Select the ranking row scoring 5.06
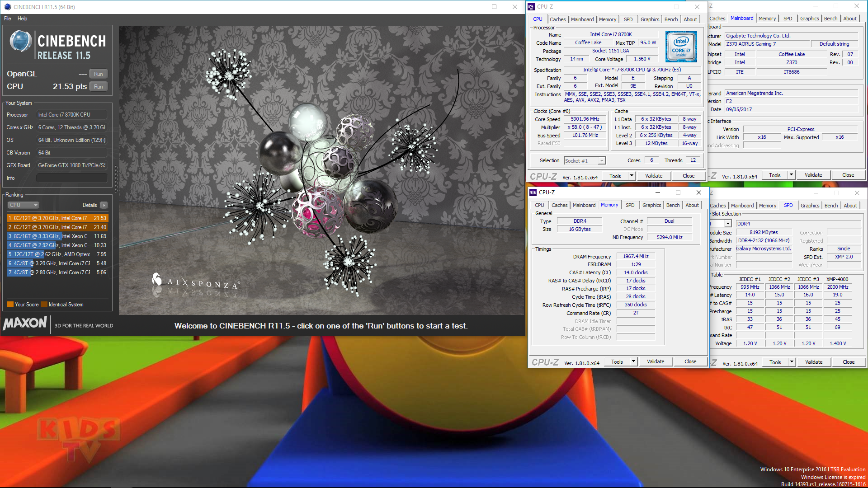Image resolution: width=868 pixels, height=488 pixels. 57,272
